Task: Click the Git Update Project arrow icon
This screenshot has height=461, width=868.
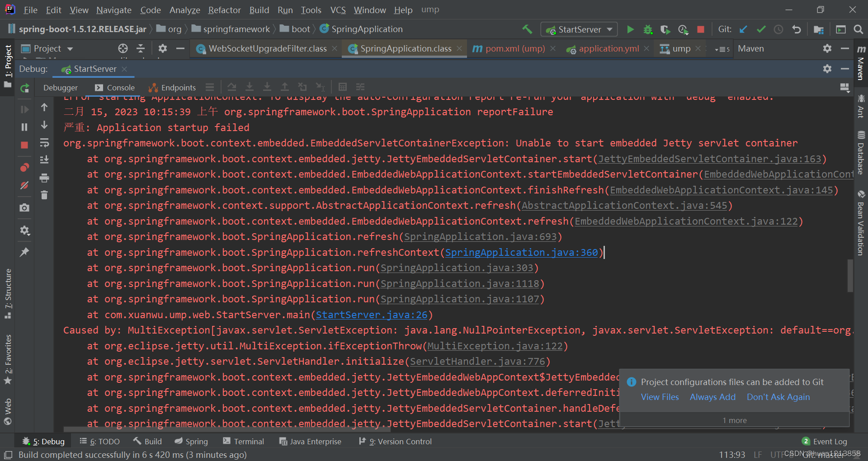Action: [743, 29]
